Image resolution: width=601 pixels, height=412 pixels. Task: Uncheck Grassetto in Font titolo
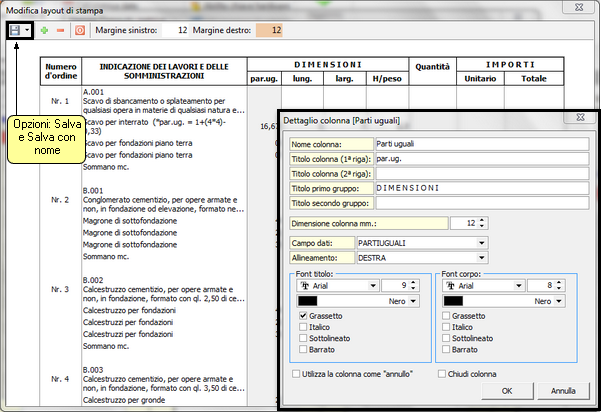pyautogui.click(x=303, y=316)
